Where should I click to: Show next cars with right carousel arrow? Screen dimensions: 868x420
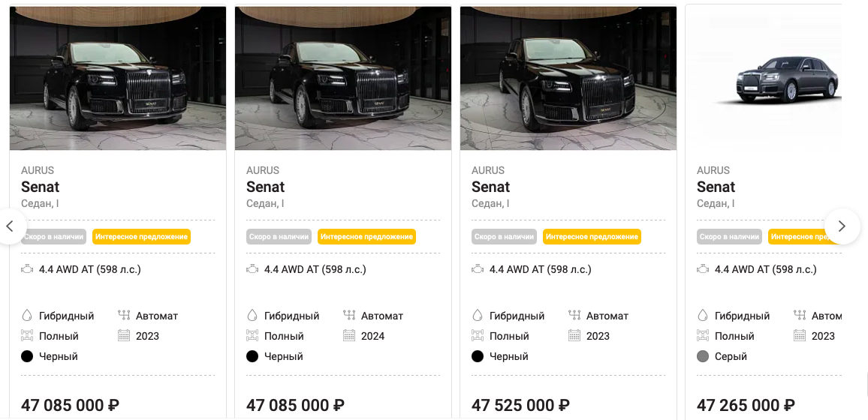[842, 226]
